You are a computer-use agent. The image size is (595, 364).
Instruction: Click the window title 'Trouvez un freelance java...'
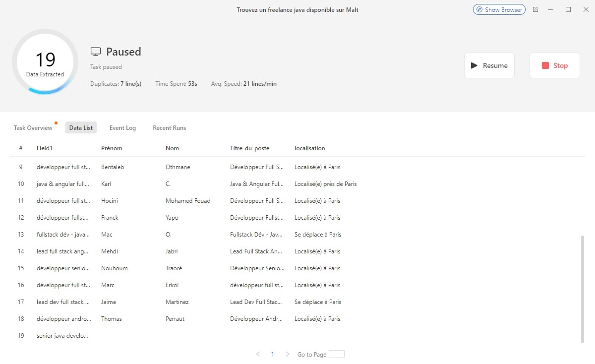(297, 9)
